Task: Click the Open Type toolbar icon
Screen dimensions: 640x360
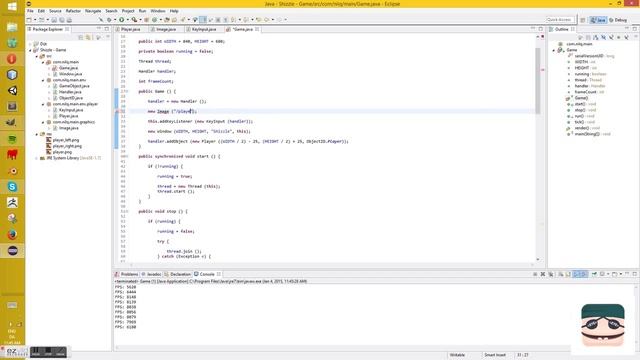Action: tap(167, 20)
